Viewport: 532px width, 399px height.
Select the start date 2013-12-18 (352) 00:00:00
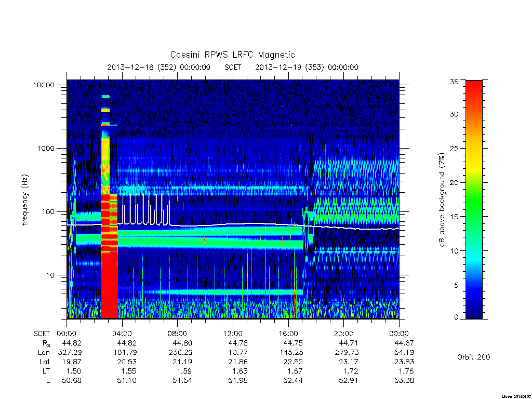click(159, 67)
